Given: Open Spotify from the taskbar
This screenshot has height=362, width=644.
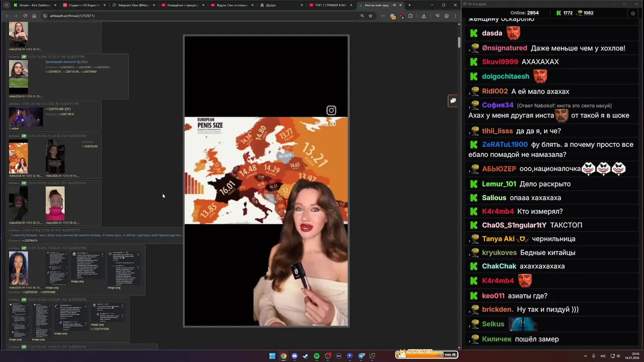Looking at the screenshot, I should (316, 356).
